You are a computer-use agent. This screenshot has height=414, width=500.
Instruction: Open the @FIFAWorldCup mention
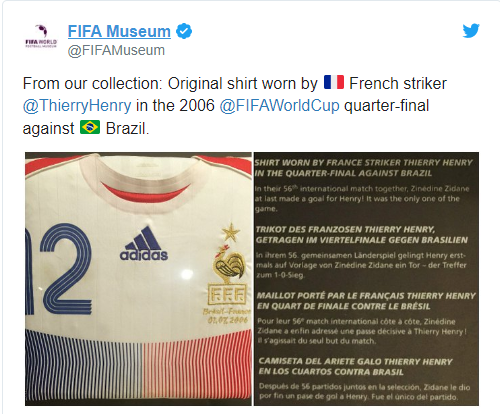click(x=279, y=105)
